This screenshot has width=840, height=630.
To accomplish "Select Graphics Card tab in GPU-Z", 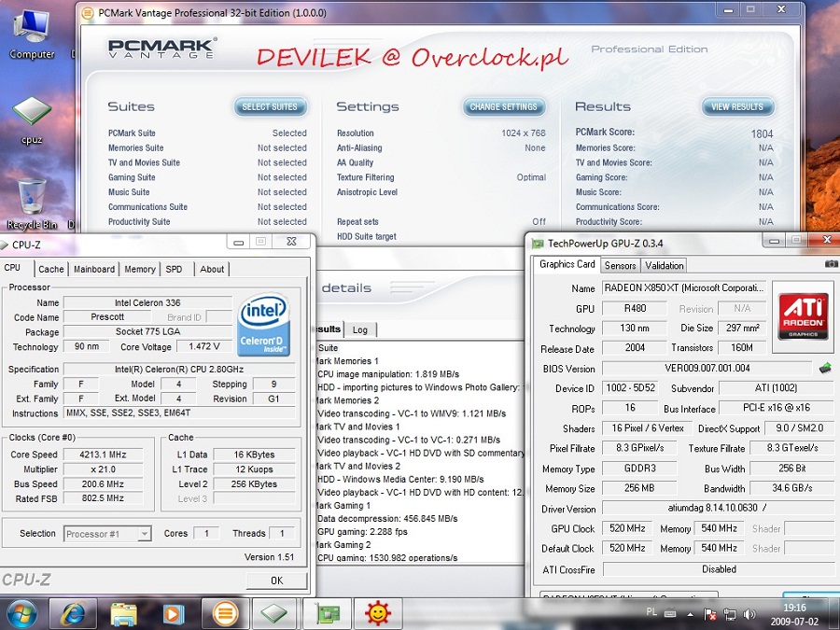I will point(567,264).
